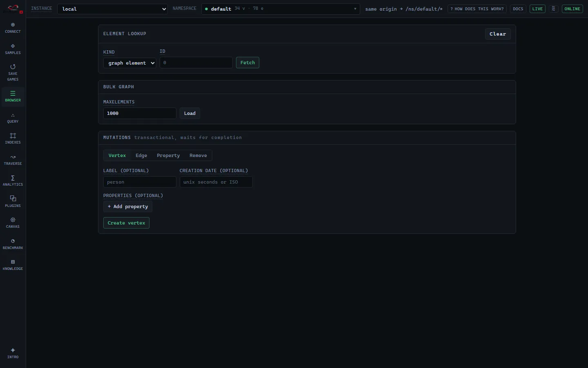Switch to the Edge mutation tab
The image size is (588, 368).
click(x=141, y=155)
